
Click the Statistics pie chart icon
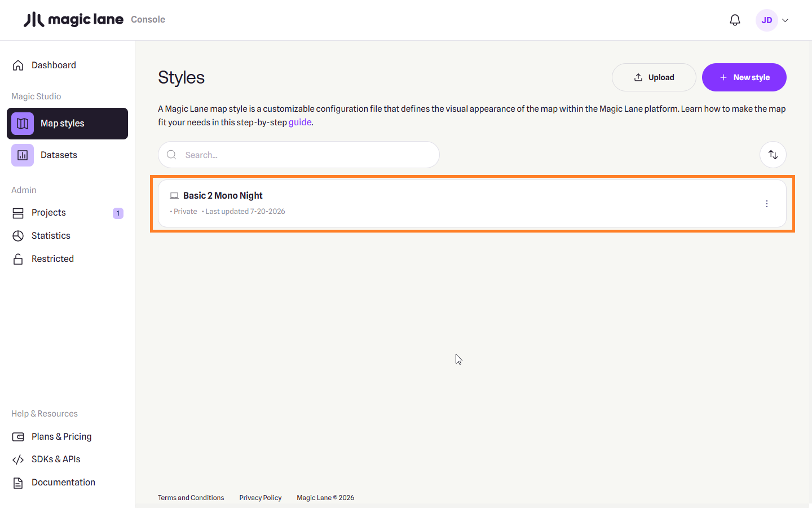pyautogui.click(x=18, y=236)
